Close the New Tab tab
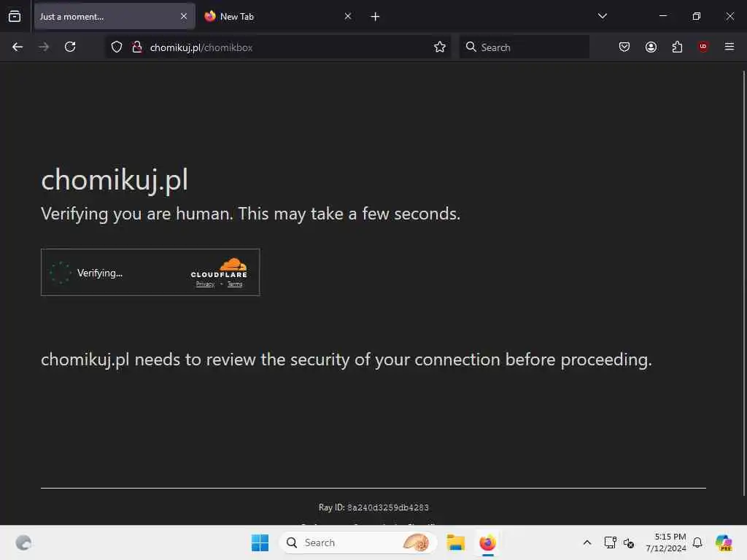 click(x=348, y=16)
